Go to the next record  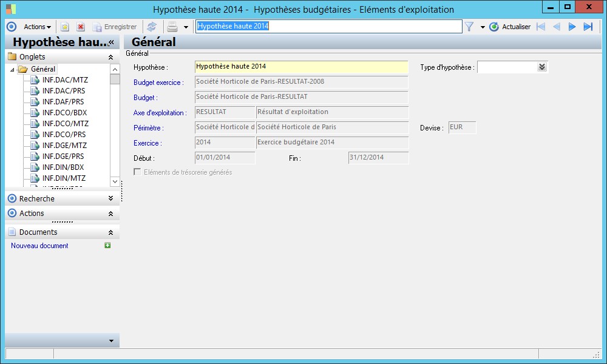click(x=572, y=27)
